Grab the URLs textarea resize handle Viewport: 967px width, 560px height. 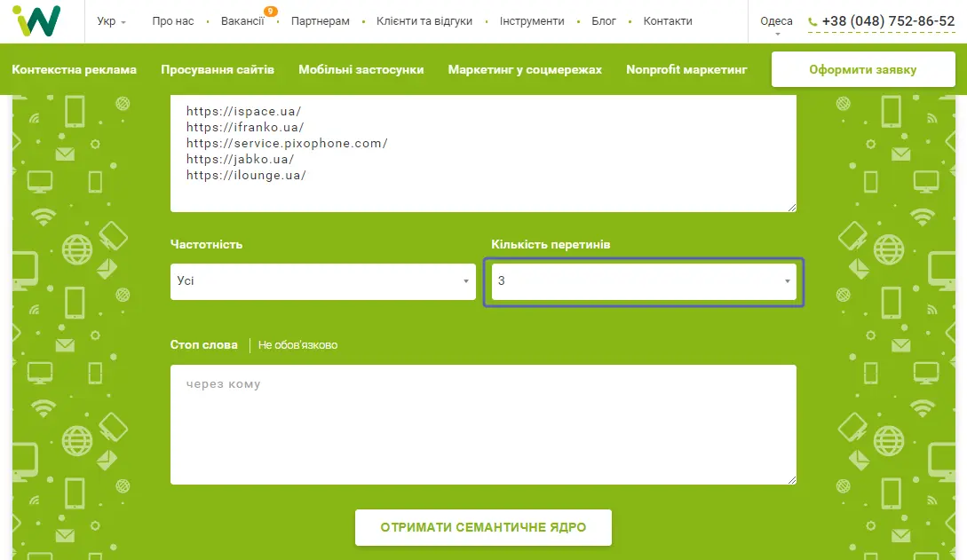point(792,208)
